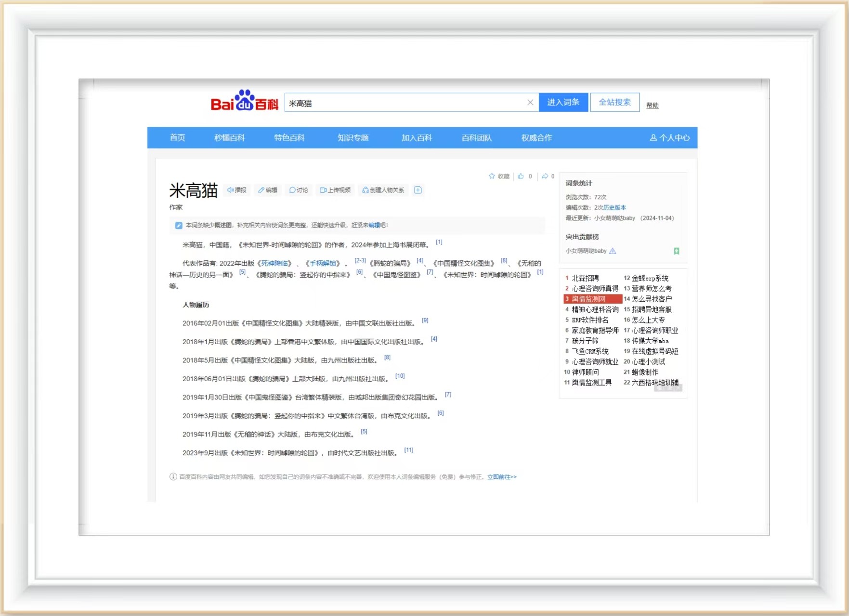The width and height of the screenshot is (849, 616).
Task: Play the 播报 audio broadcast
Action: pos(236,190)
